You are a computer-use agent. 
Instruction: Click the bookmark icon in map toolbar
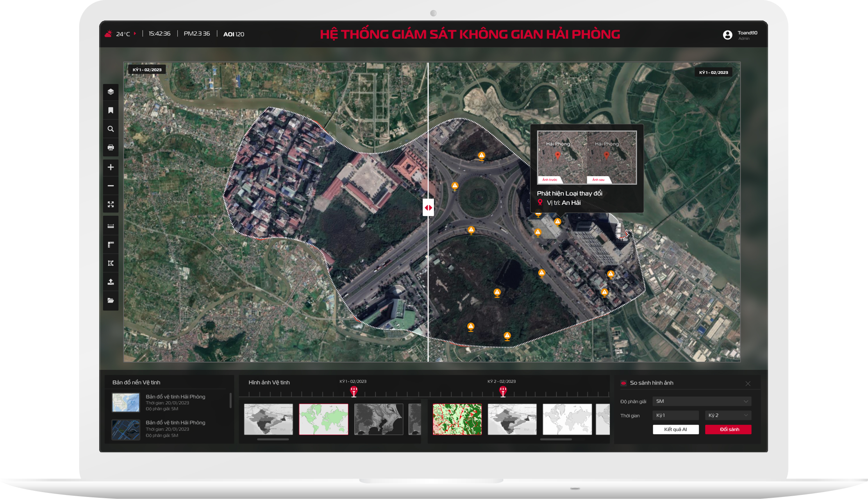click(111, 110)
